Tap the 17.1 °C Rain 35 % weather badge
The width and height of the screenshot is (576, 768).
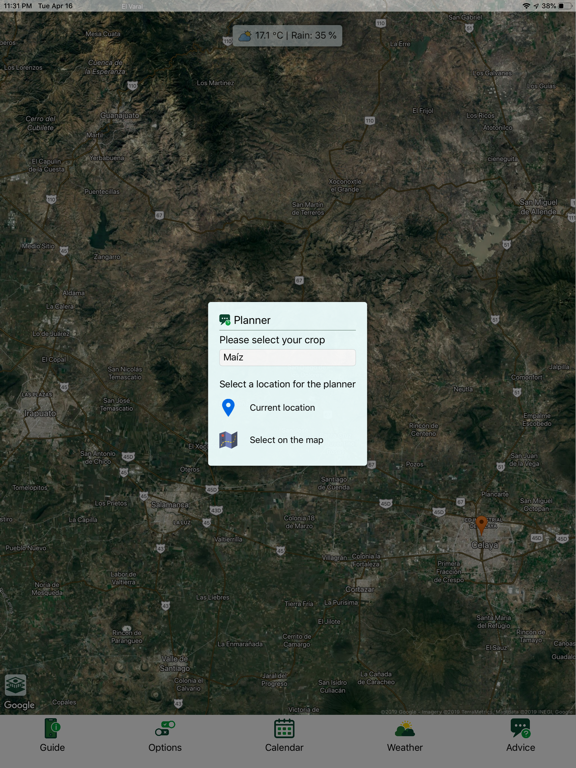click(x=287, y=36)
